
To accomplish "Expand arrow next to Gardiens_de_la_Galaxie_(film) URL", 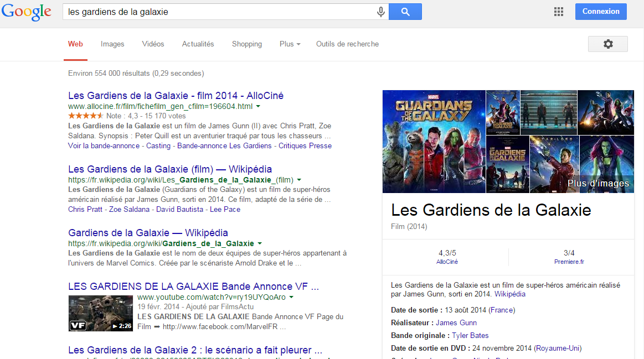I will (299, 180).
